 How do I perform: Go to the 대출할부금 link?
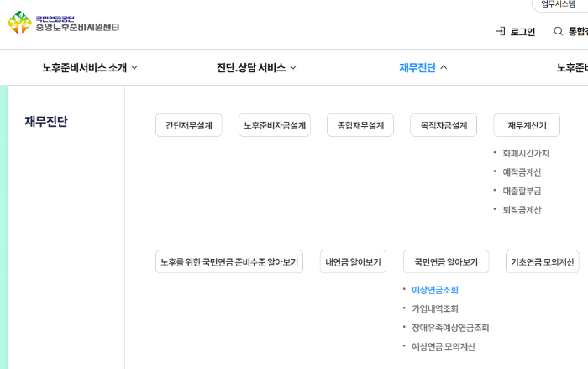(x=522, y=191)
